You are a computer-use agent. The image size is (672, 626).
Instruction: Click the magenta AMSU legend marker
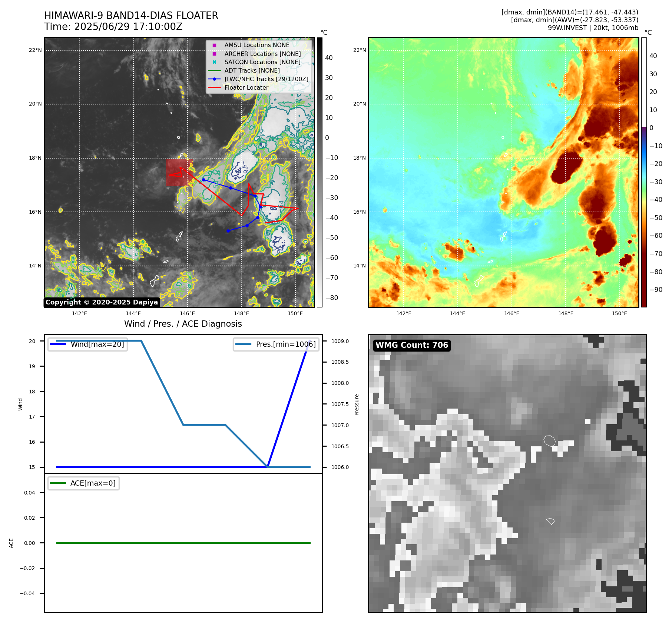pos(214,45)
